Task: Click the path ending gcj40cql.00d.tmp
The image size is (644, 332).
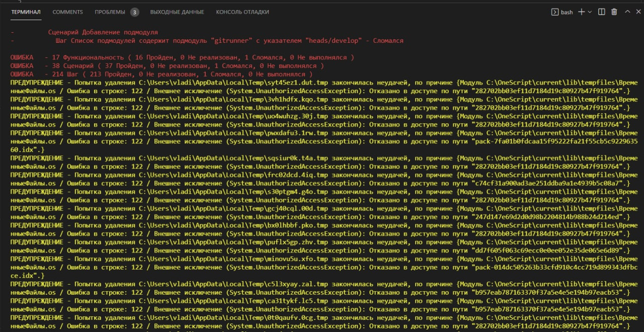Action: (233, 208)
